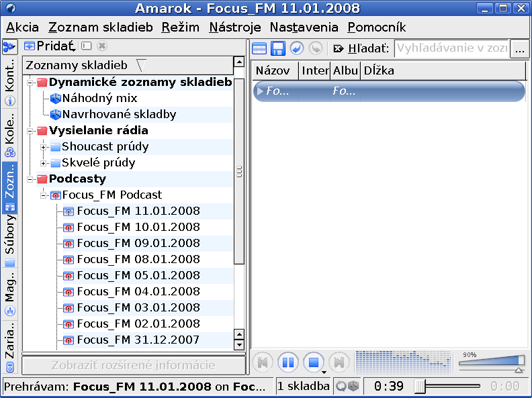
Task: Click the Vysielanie rádia red folder icon
Action: tap(42, 131)
